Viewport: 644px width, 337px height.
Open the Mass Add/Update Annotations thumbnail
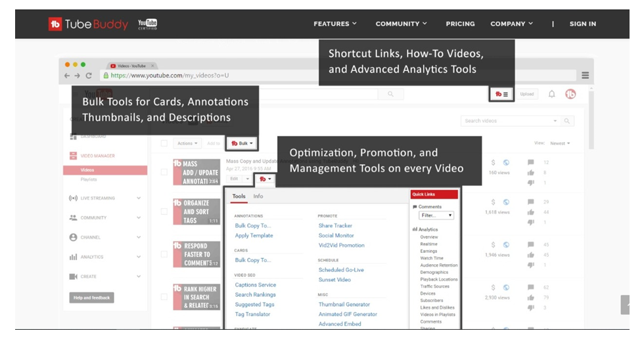(196, 172)
